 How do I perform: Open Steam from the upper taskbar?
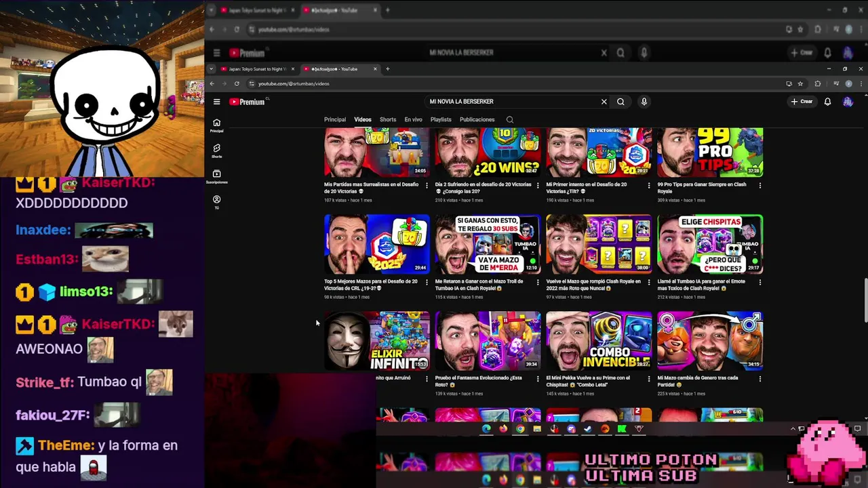coord(588,428)
